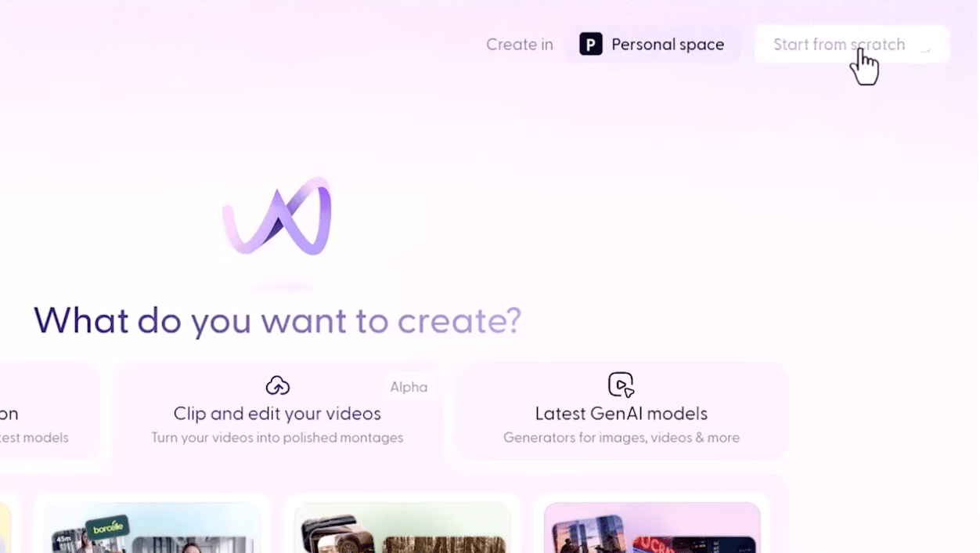980x553 pixels.
Task: Open the template thumbnail with green barcelle badge
Action: coord(153,527)
